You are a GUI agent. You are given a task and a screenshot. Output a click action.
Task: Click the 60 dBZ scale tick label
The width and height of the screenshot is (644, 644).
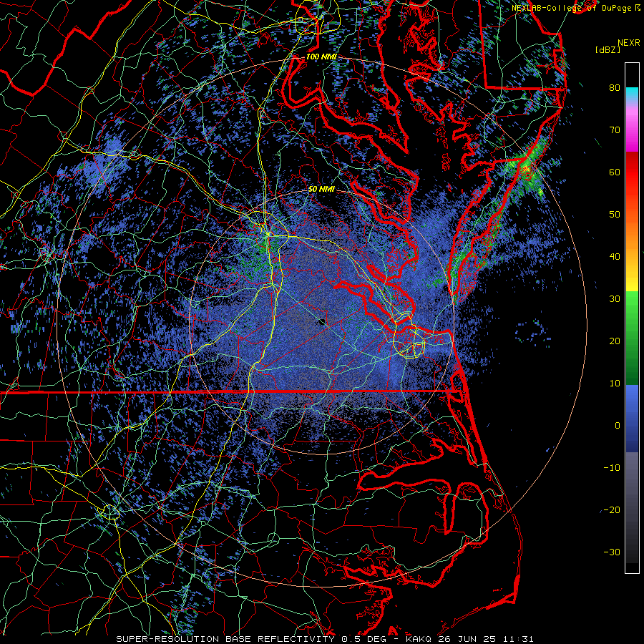click(615, 172)
